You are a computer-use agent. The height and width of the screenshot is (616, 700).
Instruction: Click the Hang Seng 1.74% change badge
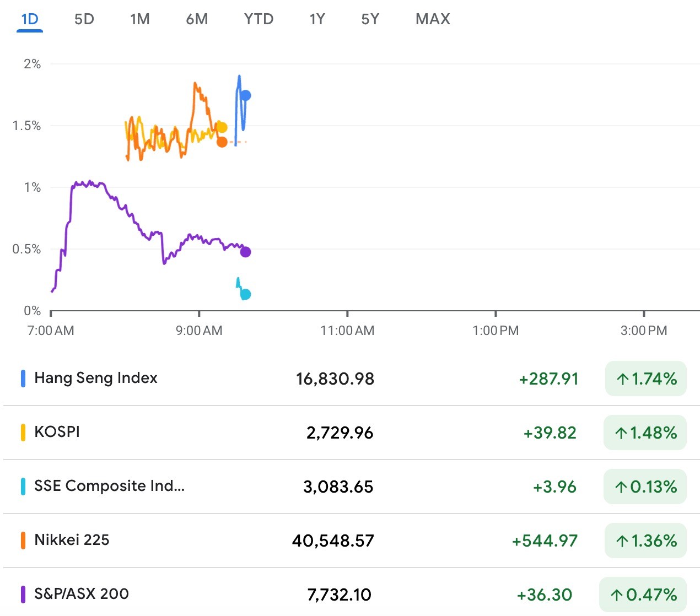click(x=646, y=379)
